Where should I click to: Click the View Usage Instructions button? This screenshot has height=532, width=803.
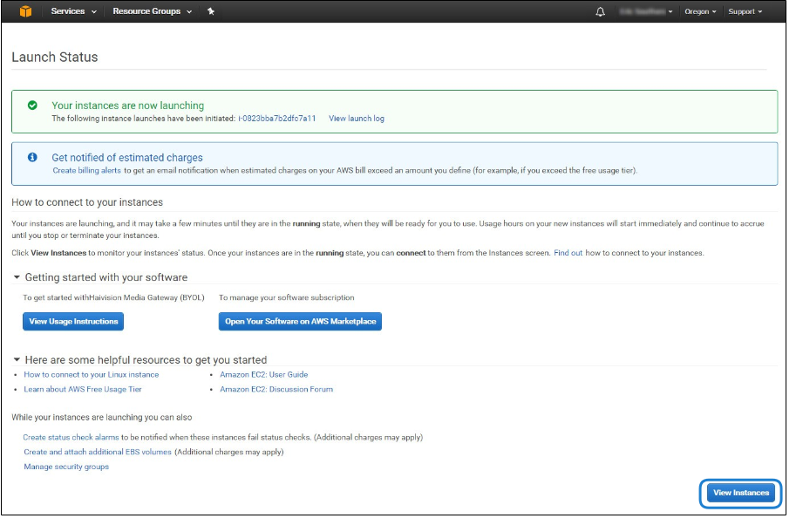click(73, 322)
